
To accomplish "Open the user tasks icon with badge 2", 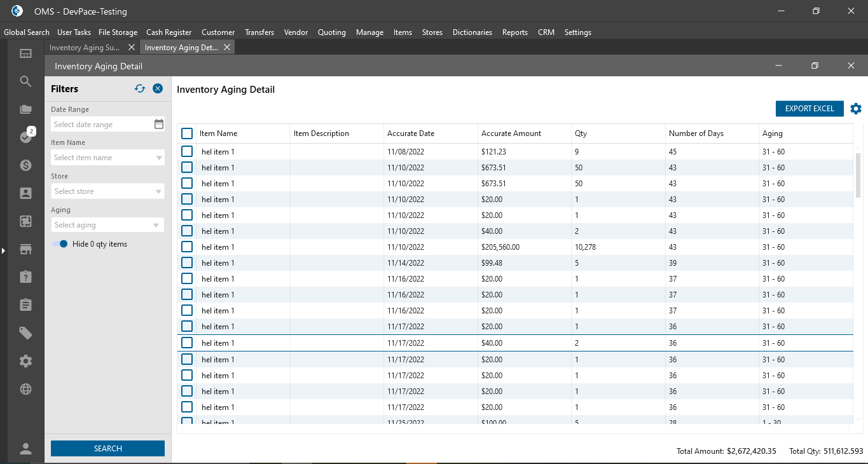I will coord(25,137).
